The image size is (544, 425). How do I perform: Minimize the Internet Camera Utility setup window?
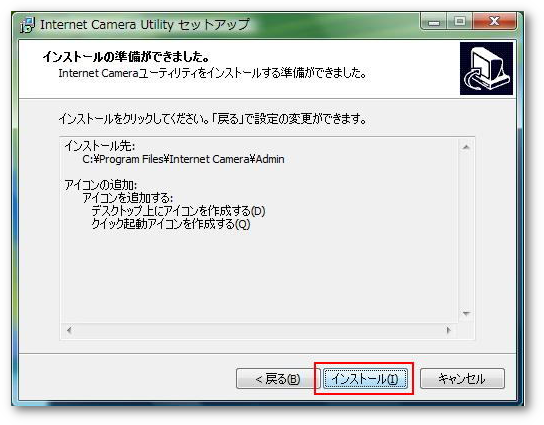pyautogui.click(x=433, y=22)
